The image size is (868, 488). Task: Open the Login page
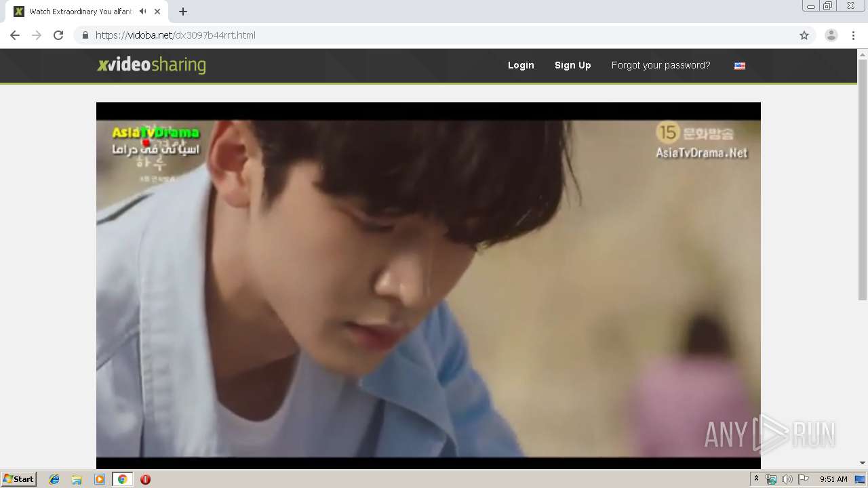coord(521,65)
